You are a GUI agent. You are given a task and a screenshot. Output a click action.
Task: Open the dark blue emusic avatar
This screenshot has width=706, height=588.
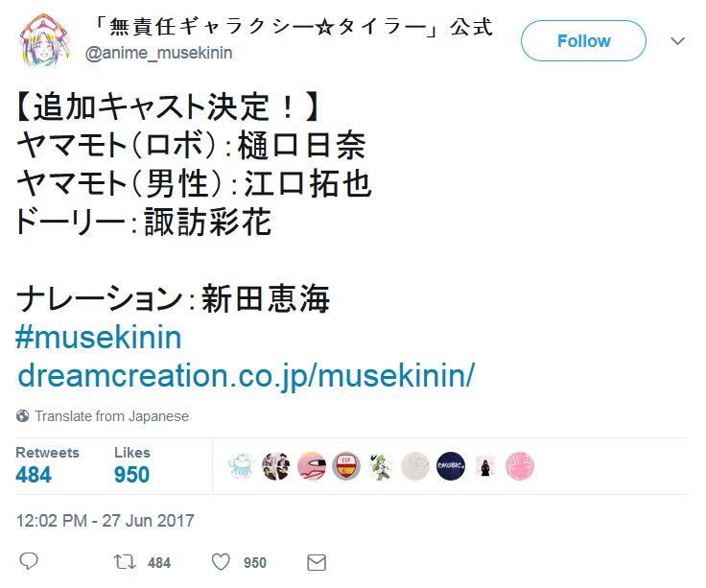point(450,466)
